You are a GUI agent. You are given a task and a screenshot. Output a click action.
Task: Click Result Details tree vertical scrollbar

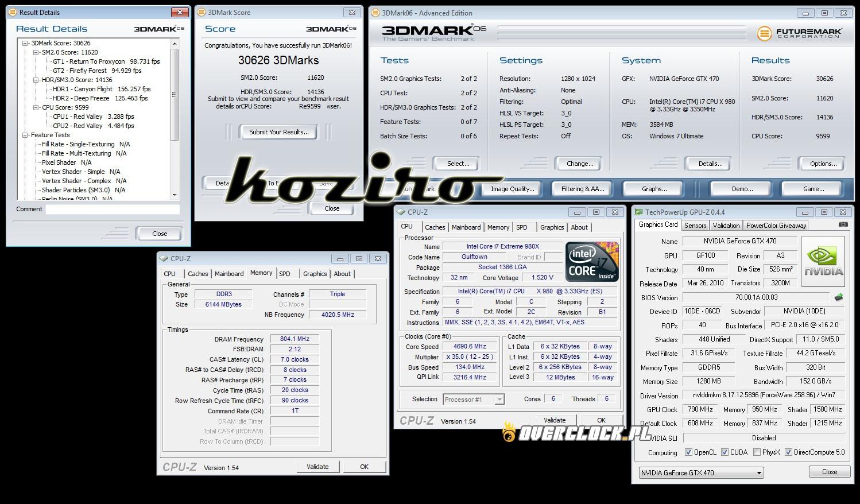point(175,119)
